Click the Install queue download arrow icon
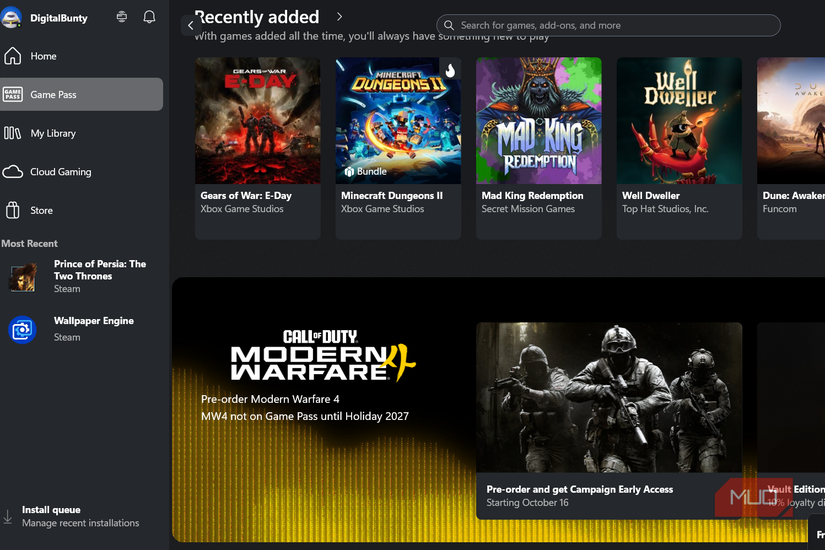The height and width of the screenshot is (550, 825). pos(7,516)
